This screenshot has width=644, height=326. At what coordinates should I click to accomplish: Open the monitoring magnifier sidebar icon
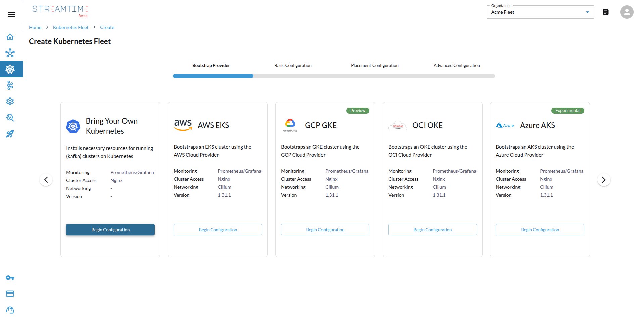coord(10,118)
